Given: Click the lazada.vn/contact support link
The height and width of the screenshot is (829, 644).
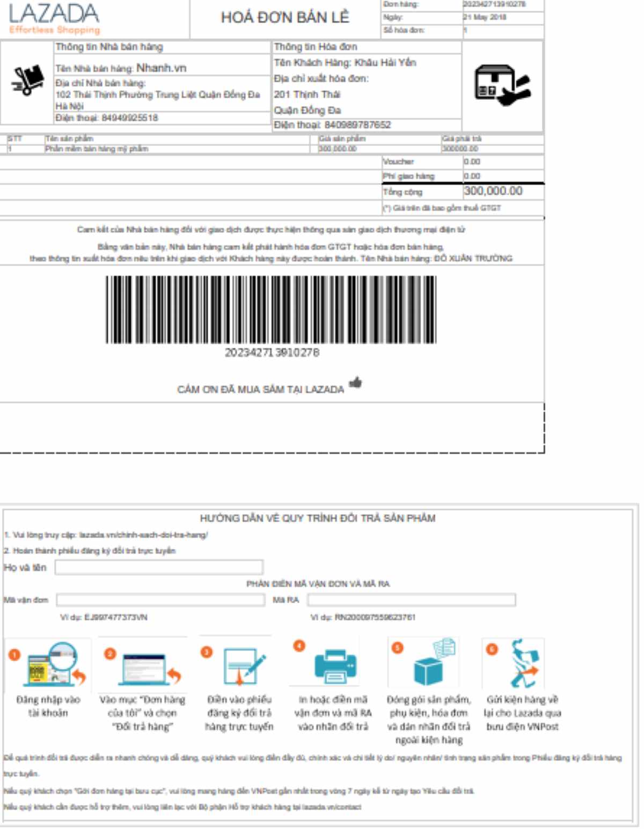Looking at the screenshot, I should [331, 806].
